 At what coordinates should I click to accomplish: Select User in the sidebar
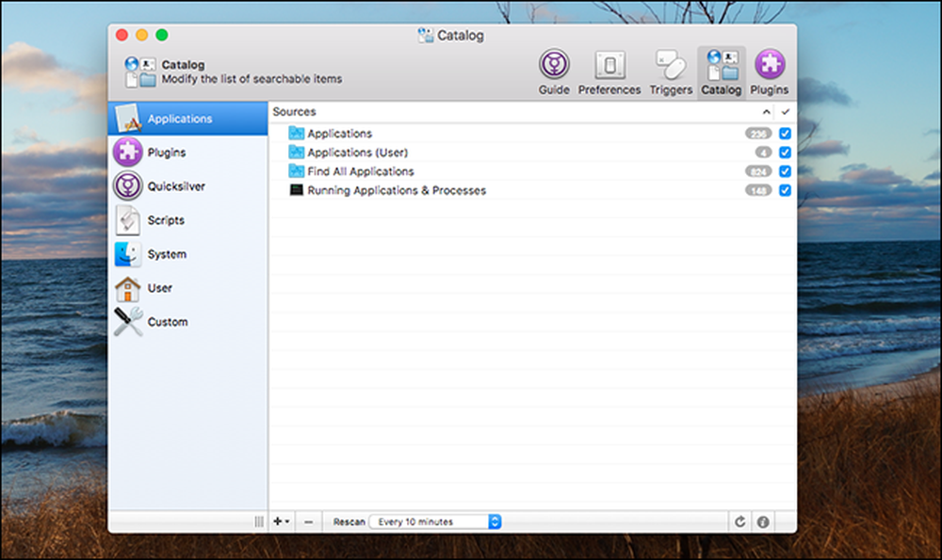188,287
